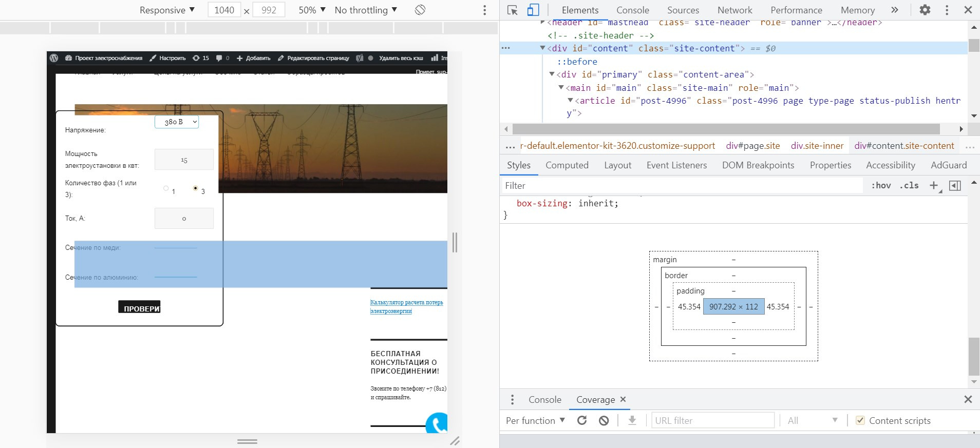Toggle the .cls class editor
The height and width of the screenshot is (448, 980).
pos(909,185)
